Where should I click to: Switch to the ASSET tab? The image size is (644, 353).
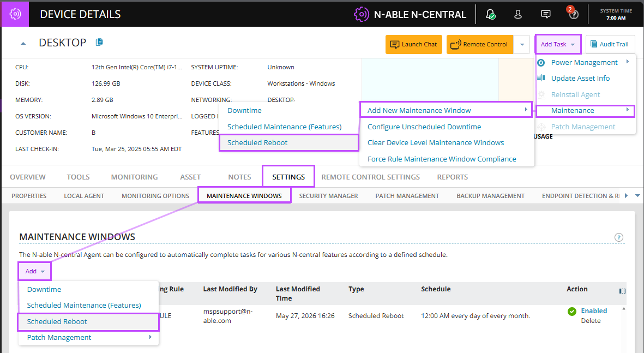click(x=190, y=177)
